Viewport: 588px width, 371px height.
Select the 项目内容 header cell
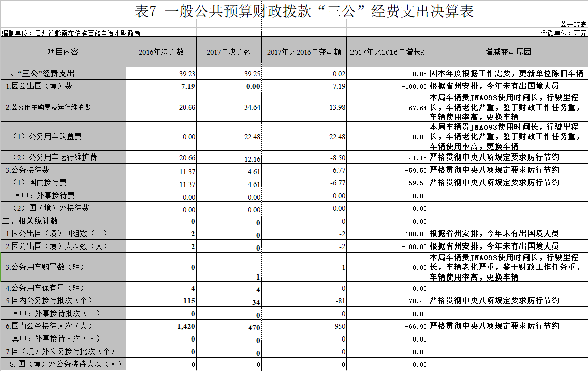[63, 52]
